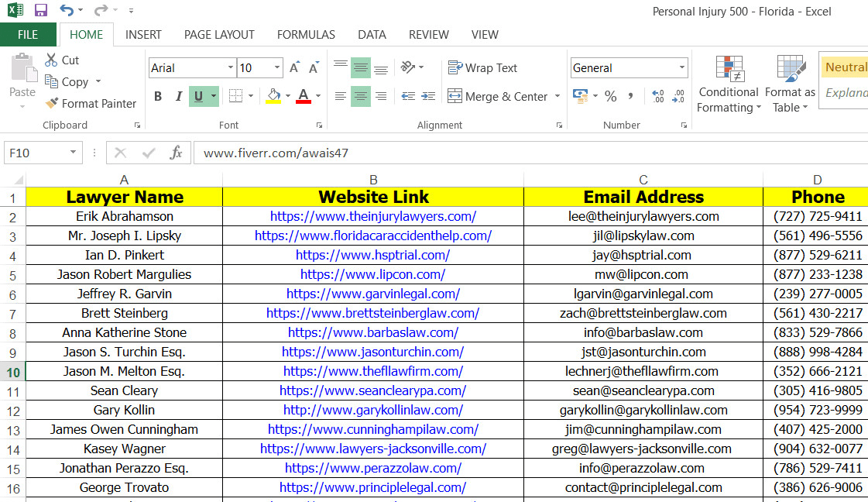Click the Cut scissors icon
Screen dimensions: 868x502
pyautogui.click(x=53, y=60)
